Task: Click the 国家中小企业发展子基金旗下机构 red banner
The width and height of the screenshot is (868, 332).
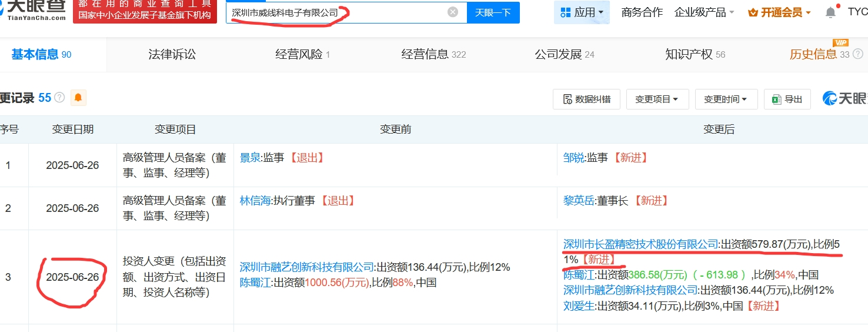Action: pos(145,12)
